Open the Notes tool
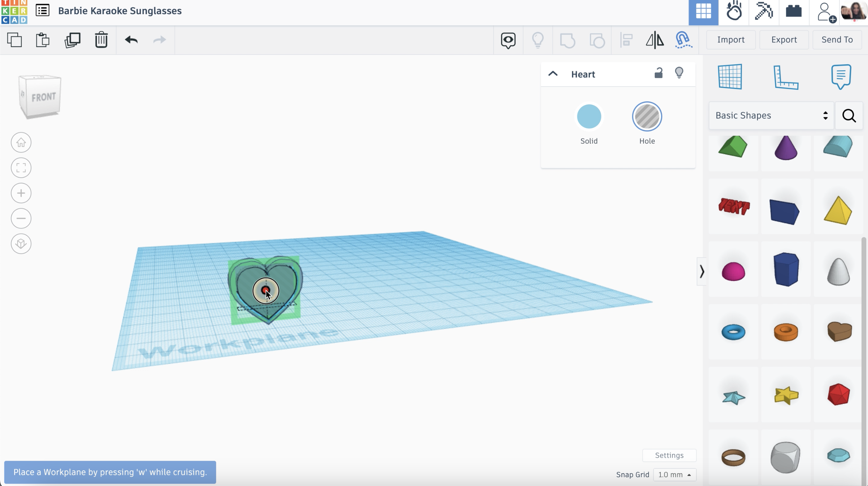The height and width of the screenshot is (486, 868). (x=841, y=76)
